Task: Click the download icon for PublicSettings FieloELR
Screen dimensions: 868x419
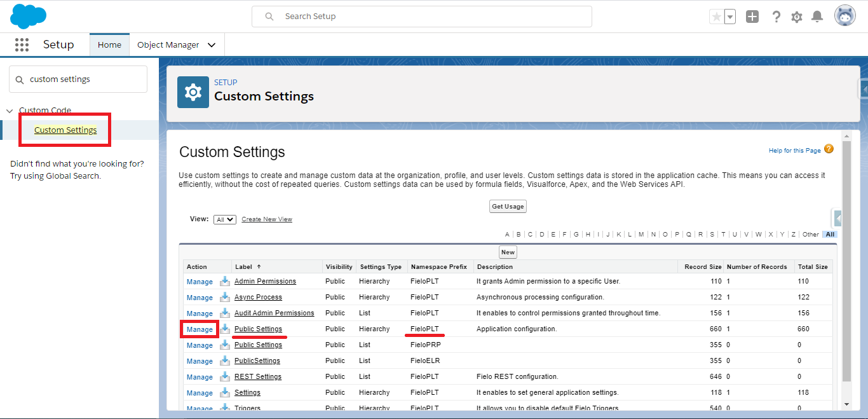Action: pos(225,361)
